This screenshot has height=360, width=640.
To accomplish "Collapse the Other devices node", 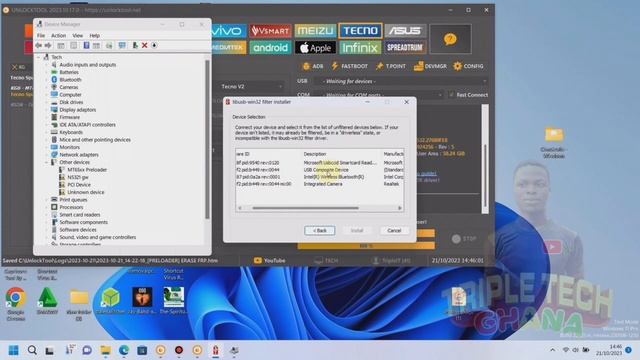I will click(x=47, y=162).
